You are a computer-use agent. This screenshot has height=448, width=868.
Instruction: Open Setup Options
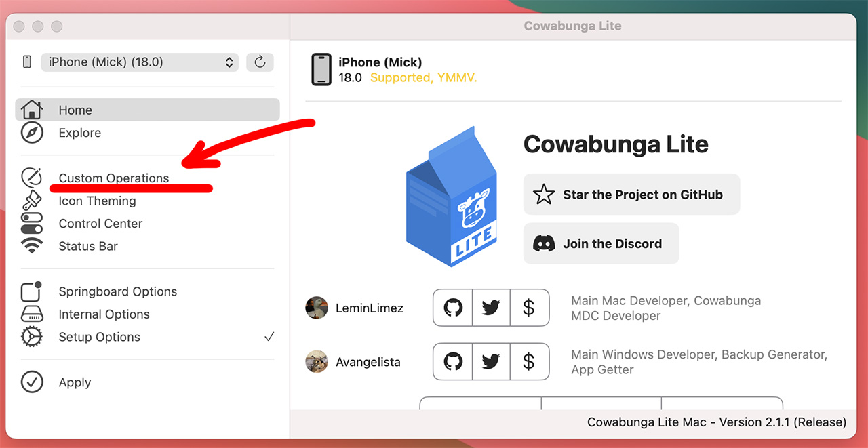99,337
